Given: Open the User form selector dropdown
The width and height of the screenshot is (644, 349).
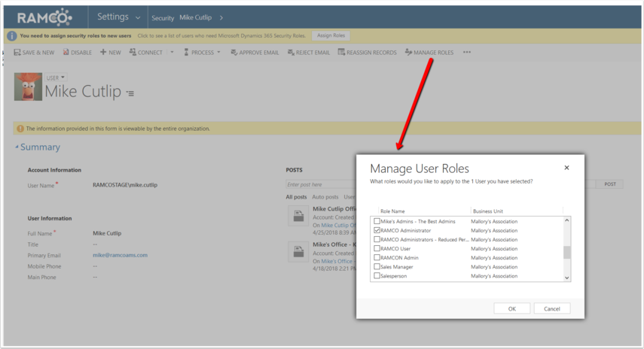Looking at the screenshot, I should point(56,77).
